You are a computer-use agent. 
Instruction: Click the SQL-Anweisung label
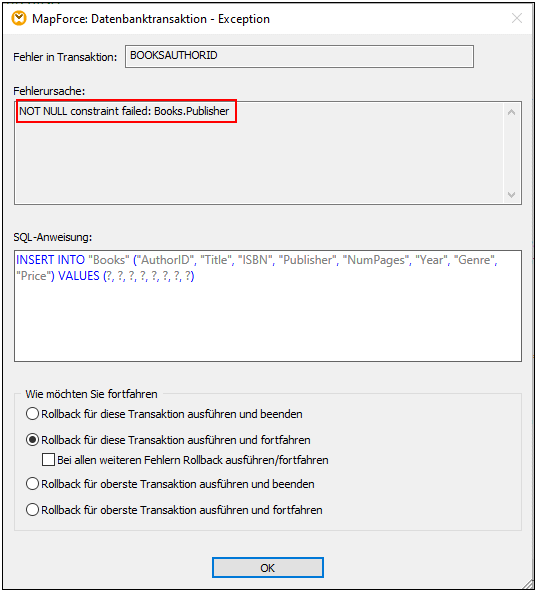(52, 237)
